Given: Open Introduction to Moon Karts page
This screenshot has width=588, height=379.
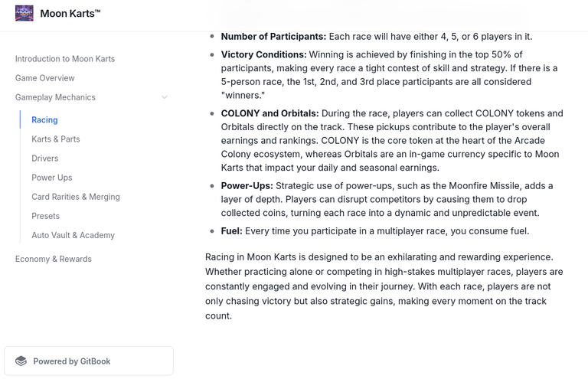Looking at the screenshot, I should [65, 59].
